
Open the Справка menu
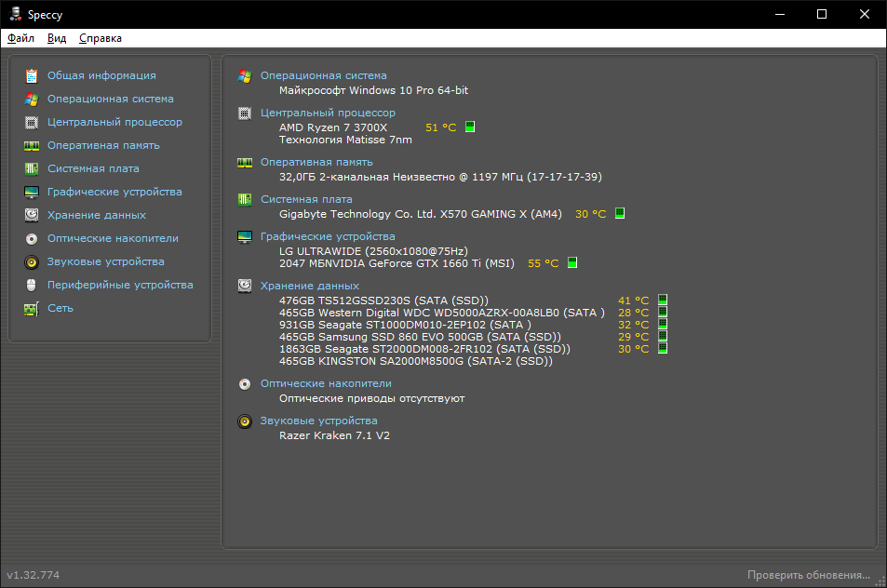pos(101,38)
